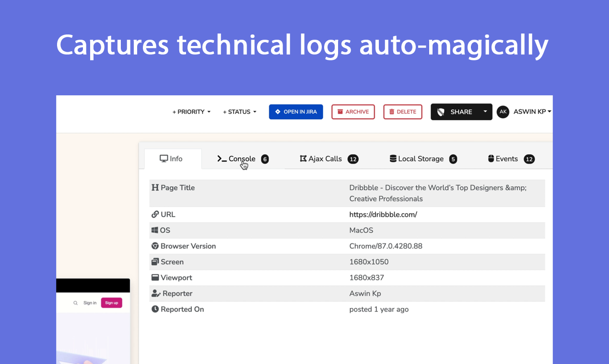Click the link icon beside URL
This screenshot has height=364, width=609.
pyautogui.click(x=155, y=215)
